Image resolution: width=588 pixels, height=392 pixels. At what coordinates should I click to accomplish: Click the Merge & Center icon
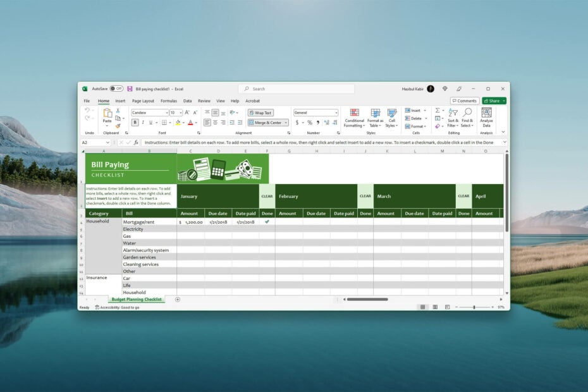(x=262, y=121)
